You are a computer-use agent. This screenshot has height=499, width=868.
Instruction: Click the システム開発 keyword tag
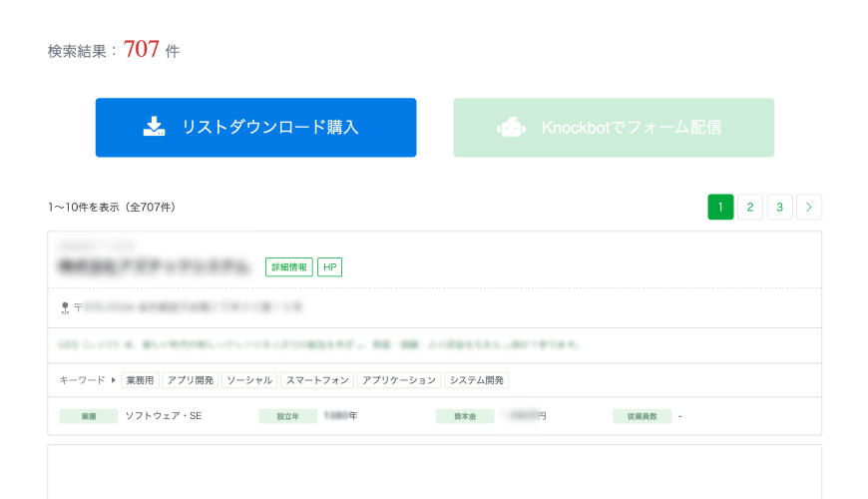coord(477,380)
